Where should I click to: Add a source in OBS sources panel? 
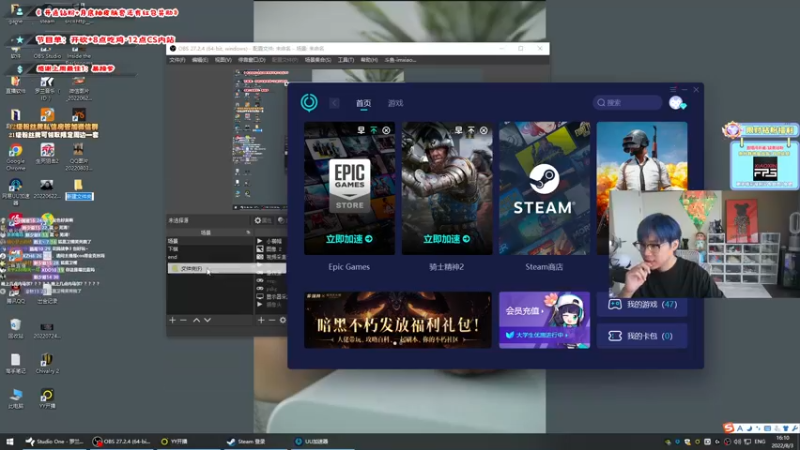[x=261, y=320]
